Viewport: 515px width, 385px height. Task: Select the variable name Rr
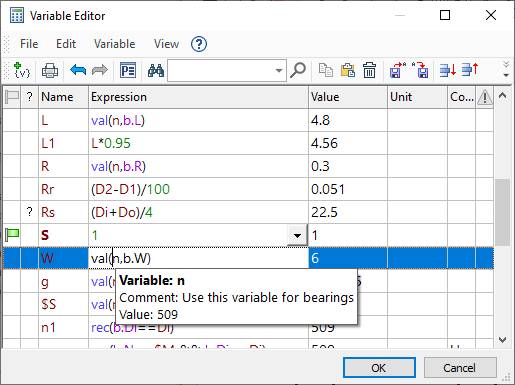pyautogui.click(x=47, y=189)
